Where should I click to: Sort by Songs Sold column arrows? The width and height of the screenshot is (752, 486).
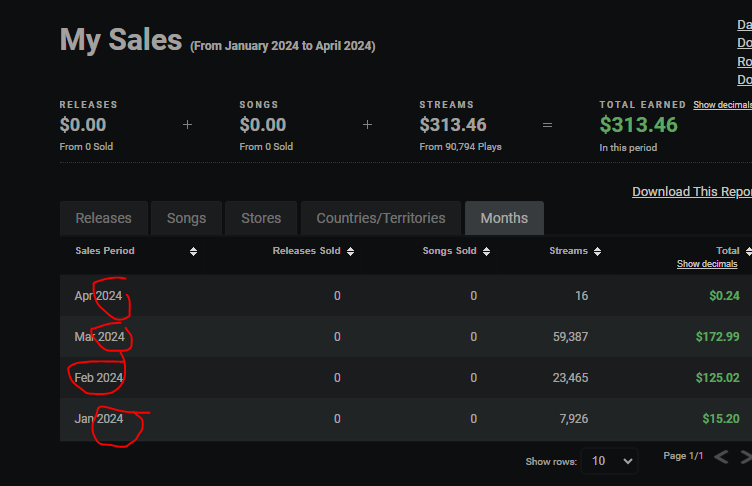point(486,252)
